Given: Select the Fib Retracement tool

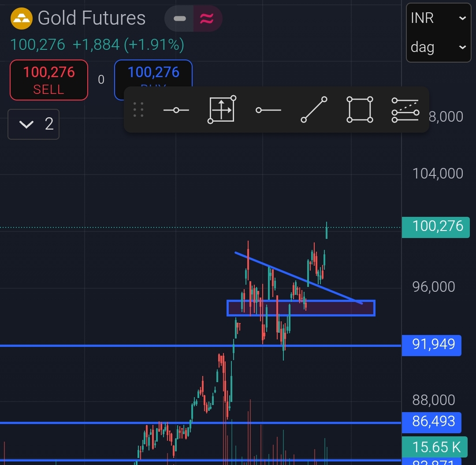Looking at the screenshot, I should tap(405, 110).
